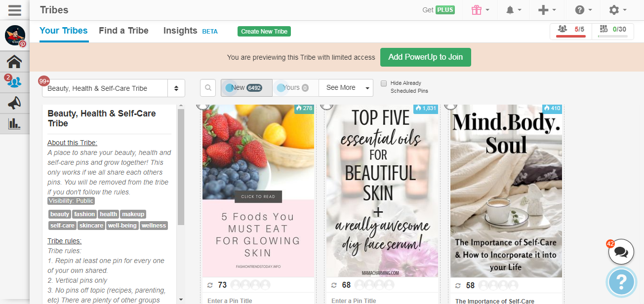Open the bar chart insights sidebar icon

[x=14, y=123]
